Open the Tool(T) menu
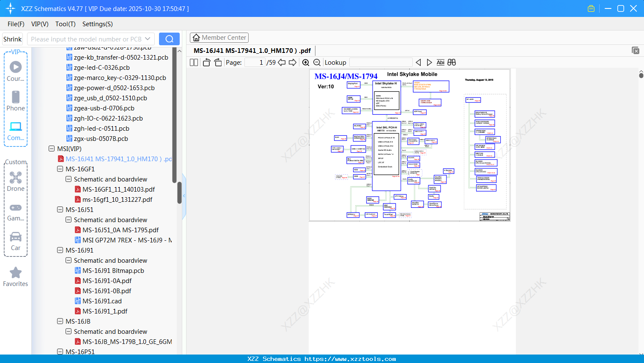The image size is (644, 363). coord(66,24)
